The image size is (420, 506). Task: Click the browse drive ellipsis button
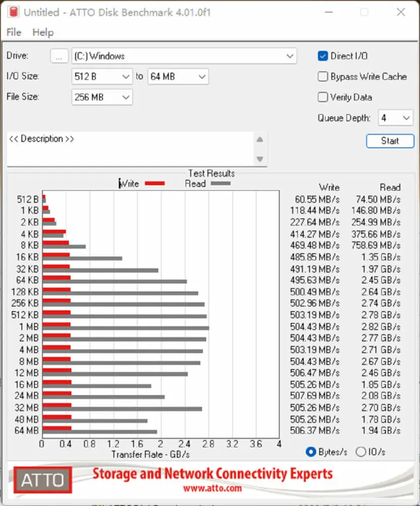point(59,56)
